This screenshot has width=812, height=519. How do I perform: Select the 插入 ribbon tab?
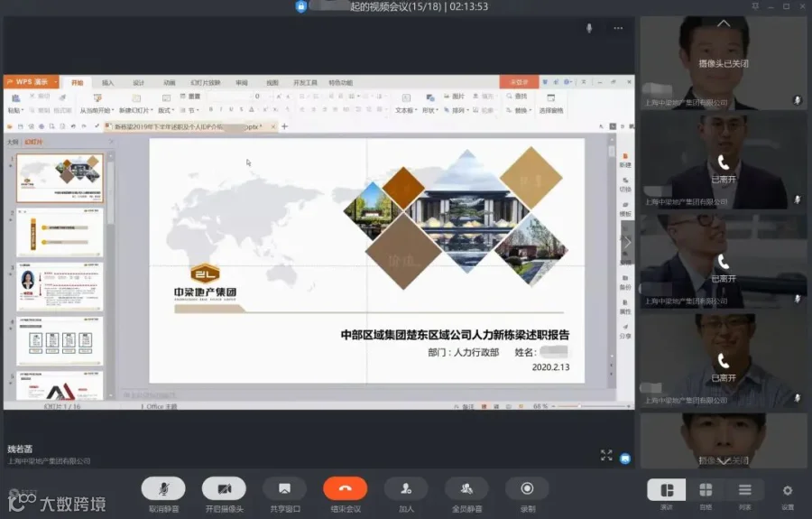[107, 83]
